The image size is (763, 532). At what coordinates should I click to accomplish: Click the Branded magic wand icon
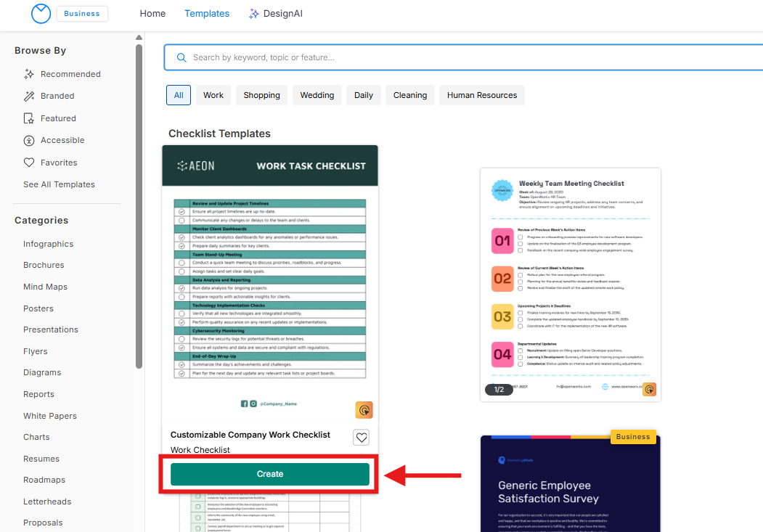pos(29,96)
